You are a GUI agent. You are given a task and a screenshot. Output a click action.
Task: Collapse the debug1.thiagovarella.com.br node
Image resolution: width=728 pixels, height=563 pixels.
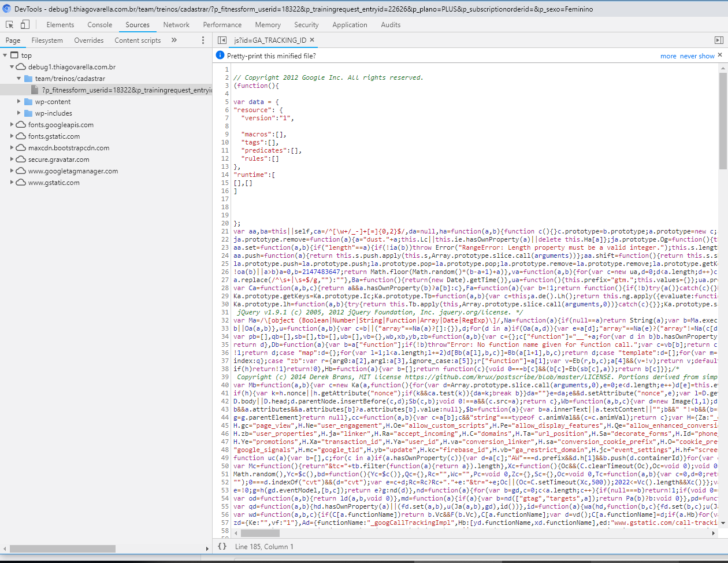point(12,67)
